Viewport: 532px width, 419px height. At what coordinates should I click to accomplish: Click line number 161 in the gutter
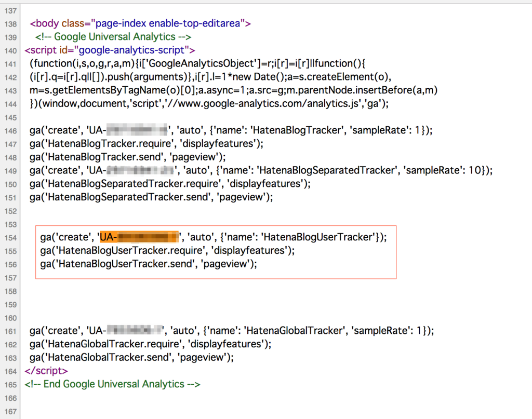pyautogui.click(x=10, y=331)
